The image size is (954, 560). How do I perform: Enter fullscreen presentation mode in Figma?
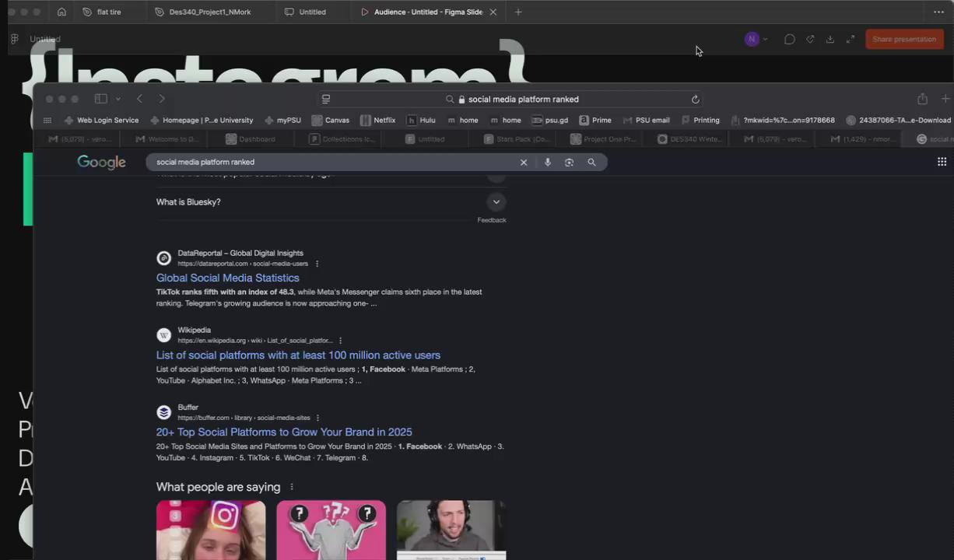click(851, 39)
